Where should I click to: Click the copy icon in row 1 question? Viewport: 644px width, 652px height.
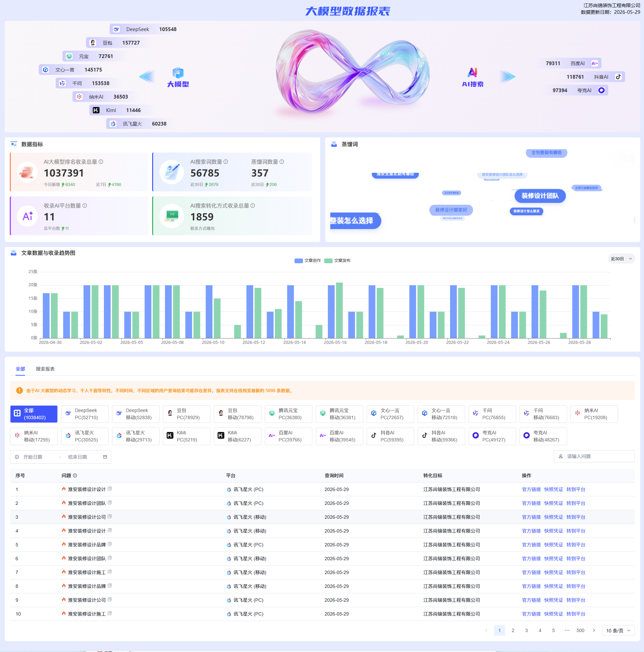click(x=110, y=489)
